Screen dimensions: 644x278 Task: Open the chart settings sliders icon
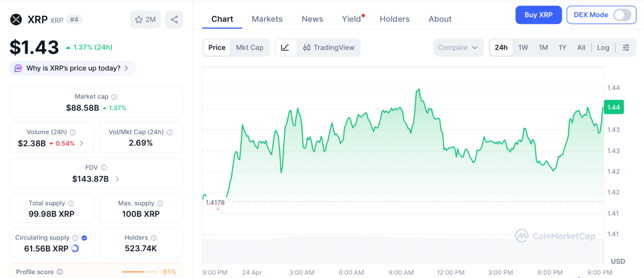coord(625,48)
